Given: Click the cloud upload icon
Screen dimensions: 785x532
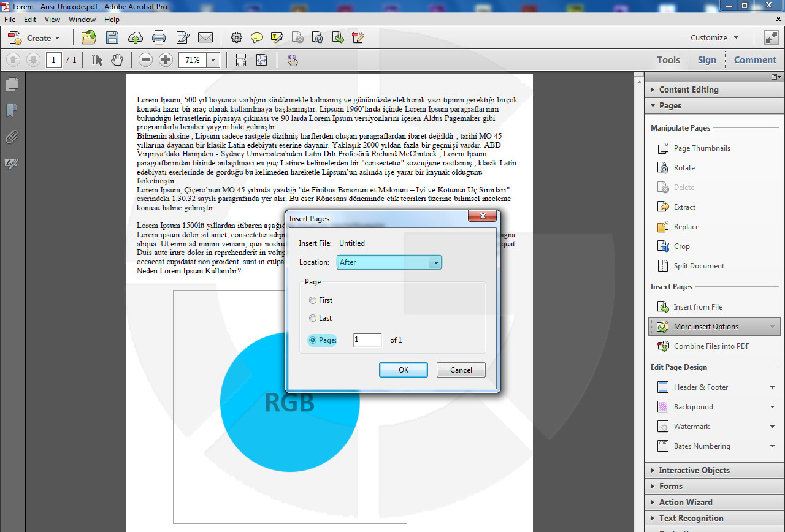Looking at the screenshot, I should click(136, 38).
